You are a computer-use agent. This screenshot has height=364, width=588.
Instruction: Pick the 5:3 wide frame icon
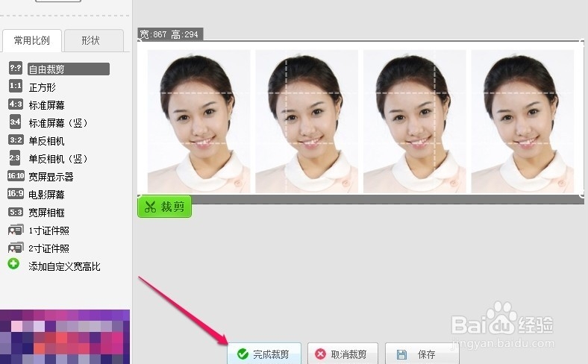16,212
